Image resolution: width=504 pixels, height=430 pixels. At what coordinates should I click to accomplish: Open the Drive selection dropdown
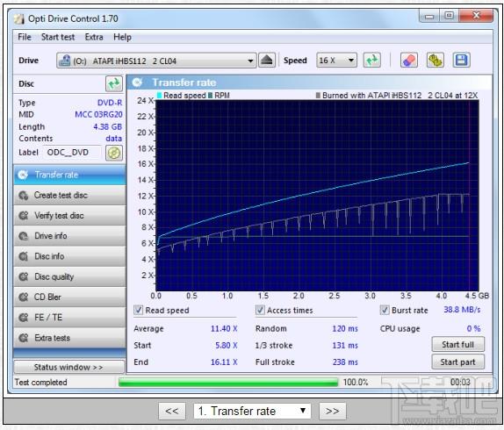tap(156, 61)
